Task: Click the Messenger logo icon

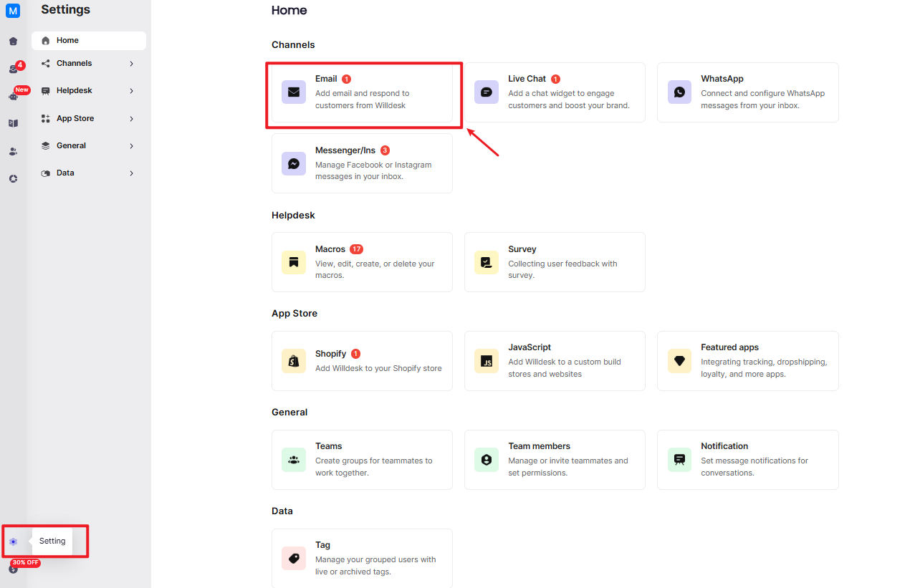Action: [294, 163]
